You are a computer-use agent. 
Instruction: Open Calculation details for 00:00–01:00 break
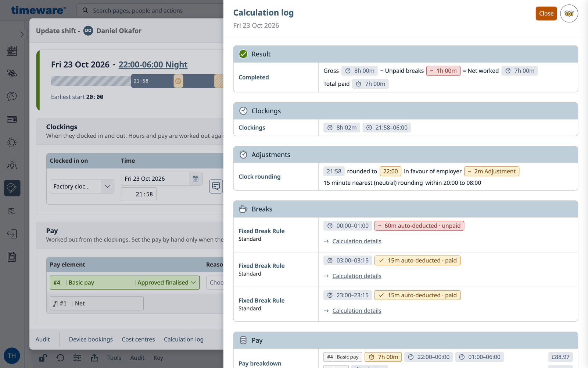(x=356, y=241)
